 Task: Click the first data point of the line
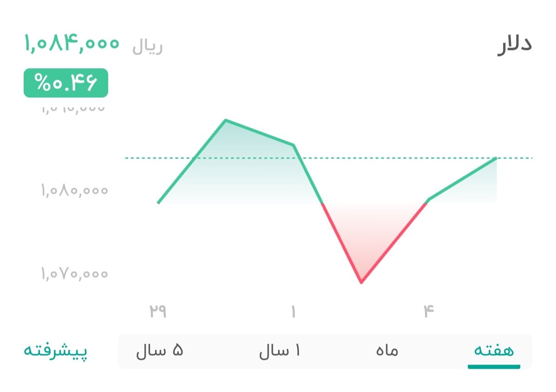[x=158, y=203]
